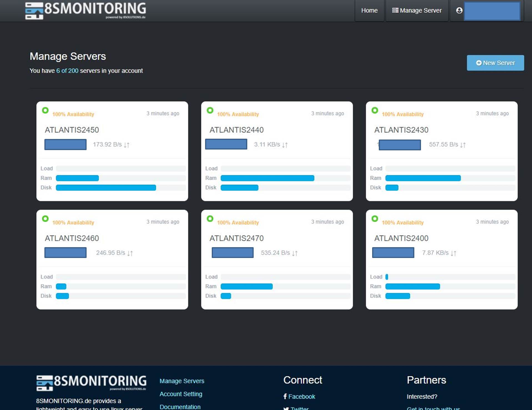Image resolution: width=532 pixels, height=410 pixels.
Task: Click the Documentation link in footer
Action: point(180,407)
